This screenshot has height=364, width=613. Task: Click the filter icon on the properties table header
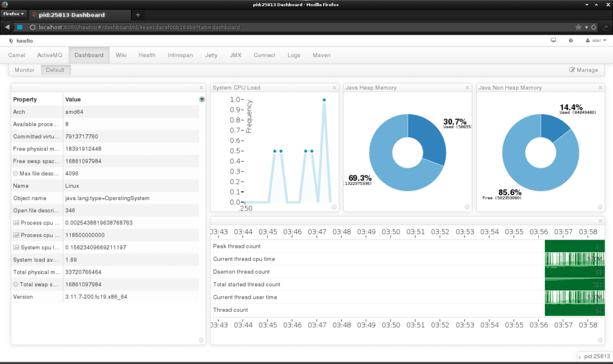click(202, 99)
